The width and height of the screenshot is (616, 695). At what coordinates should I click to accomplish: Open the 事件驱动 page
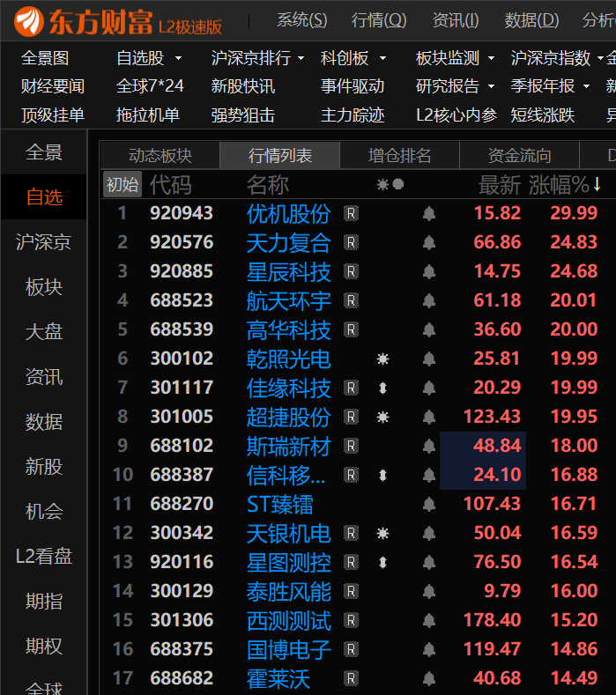pyautogui.click(x=353, y=86)
